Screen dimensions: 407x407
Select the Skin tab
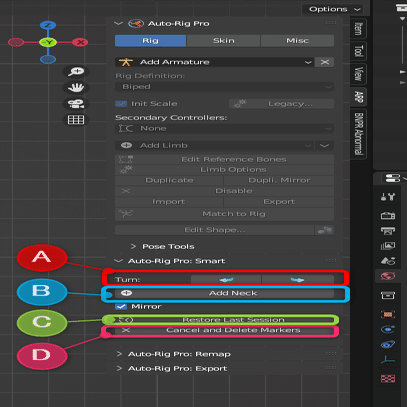point(223,41)
